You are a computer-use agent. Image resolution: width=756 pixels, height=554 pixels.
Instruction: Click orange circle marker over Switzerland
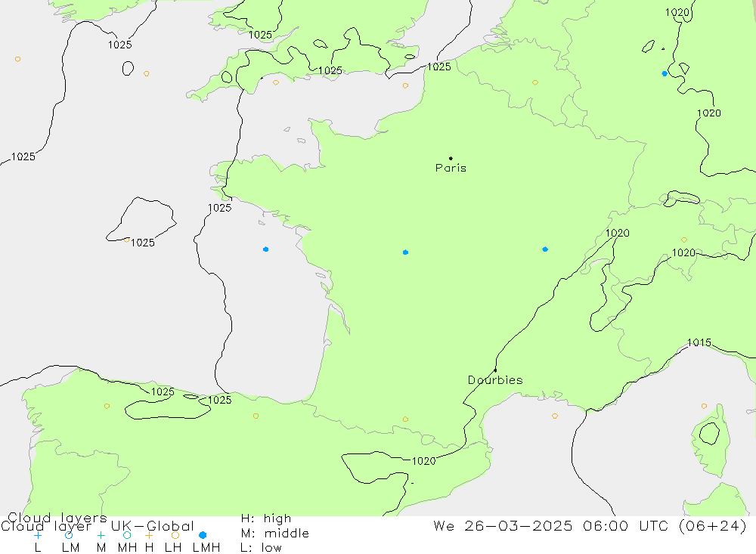coord(684,240)
